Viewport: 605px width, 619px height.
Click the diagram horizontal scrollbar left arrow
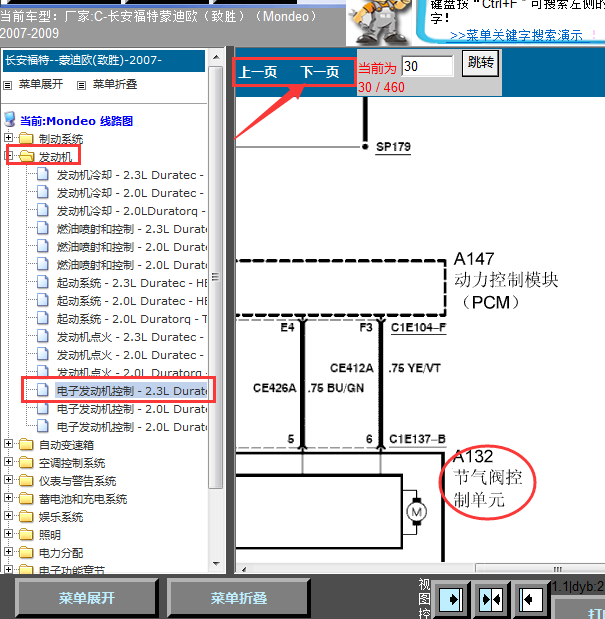point(244,569)
